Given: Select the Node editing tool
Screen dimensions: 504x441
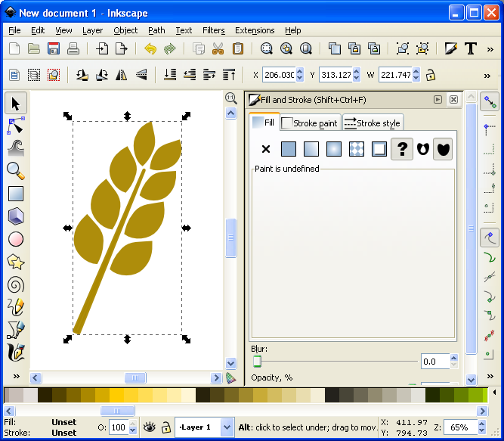Looking at the screenshot, I should click(16, 126).
